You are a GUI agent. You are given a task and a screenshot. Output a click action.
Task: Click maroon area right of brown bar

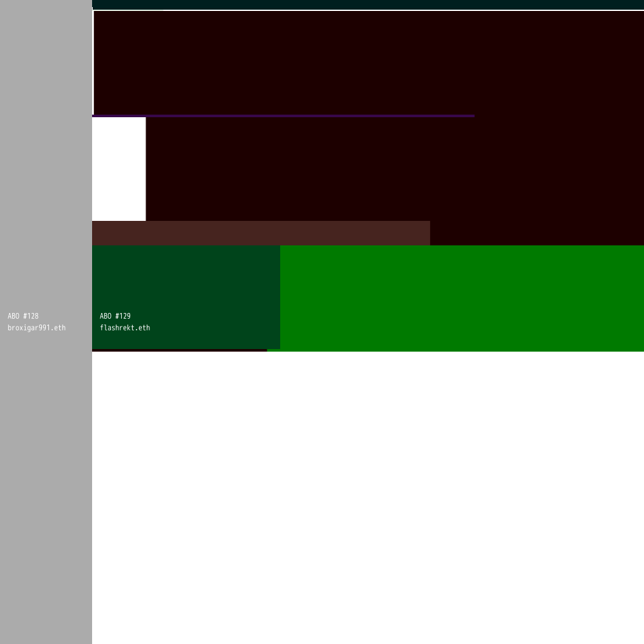(x=536, y=233)
